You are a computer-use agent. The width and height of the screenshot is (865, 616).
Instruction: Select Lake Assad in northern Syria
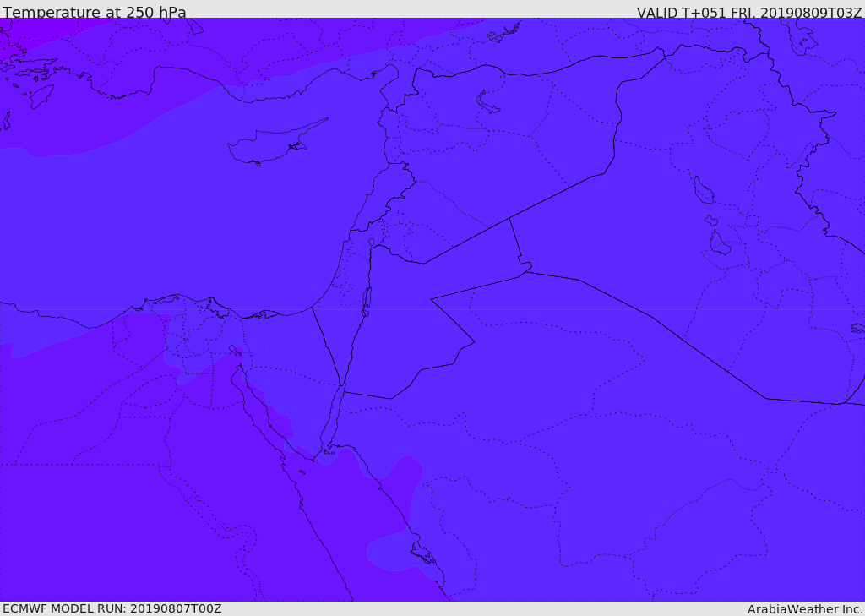[488, 103]
